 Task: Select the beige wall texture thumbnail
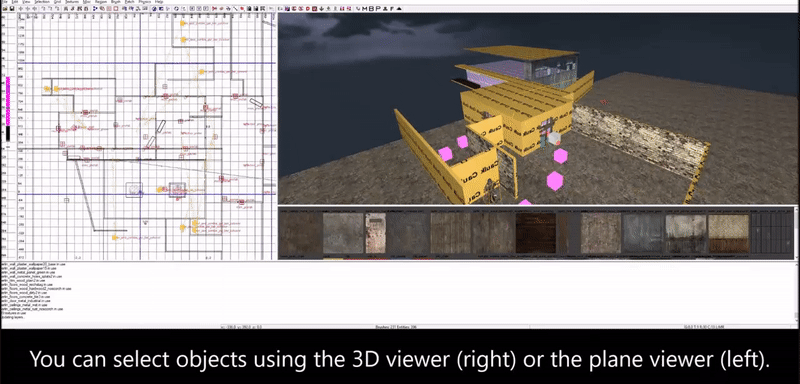click(729, 233)
